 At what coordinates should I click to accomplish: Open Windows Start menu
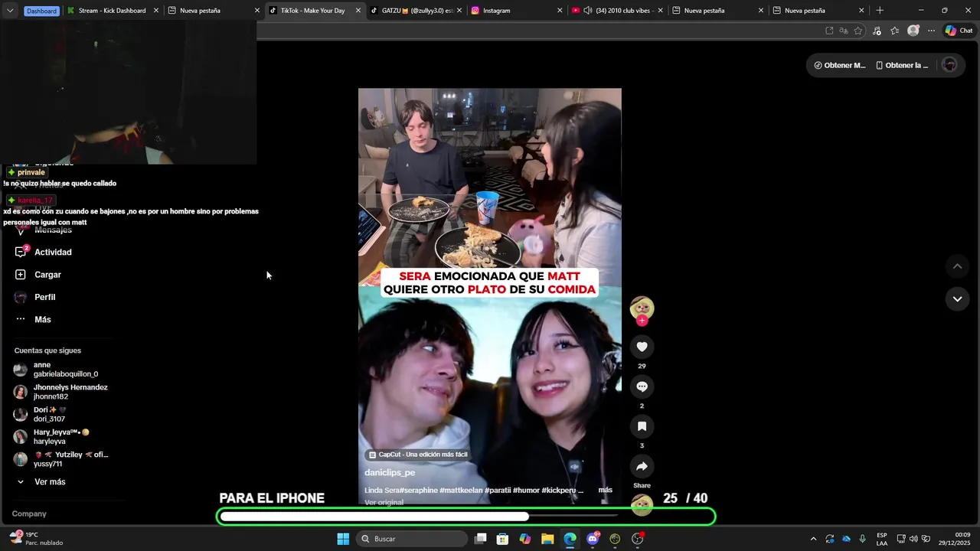point(343,539)
